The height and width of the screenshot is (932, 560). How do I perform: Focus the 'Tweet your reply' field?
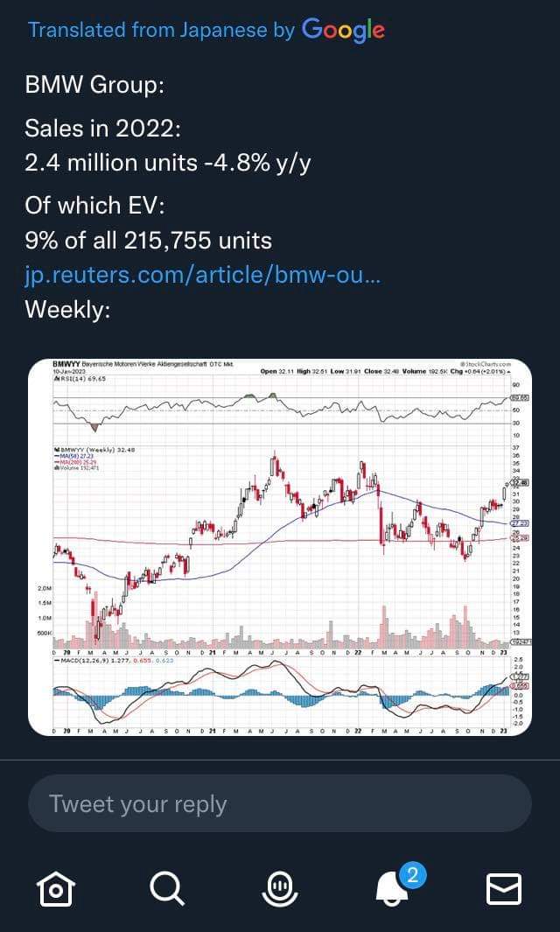click(280, 803)
